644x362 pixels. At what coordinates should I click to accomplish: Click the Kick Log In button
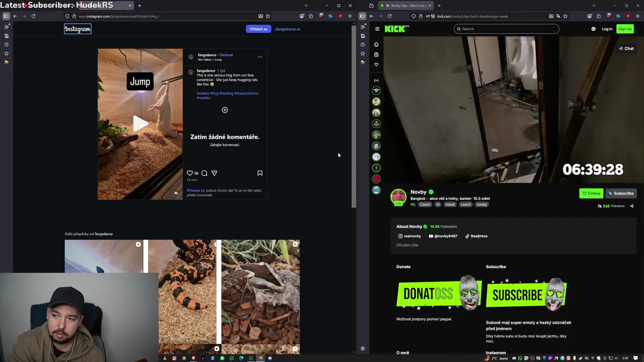click(x=607, y=29)
